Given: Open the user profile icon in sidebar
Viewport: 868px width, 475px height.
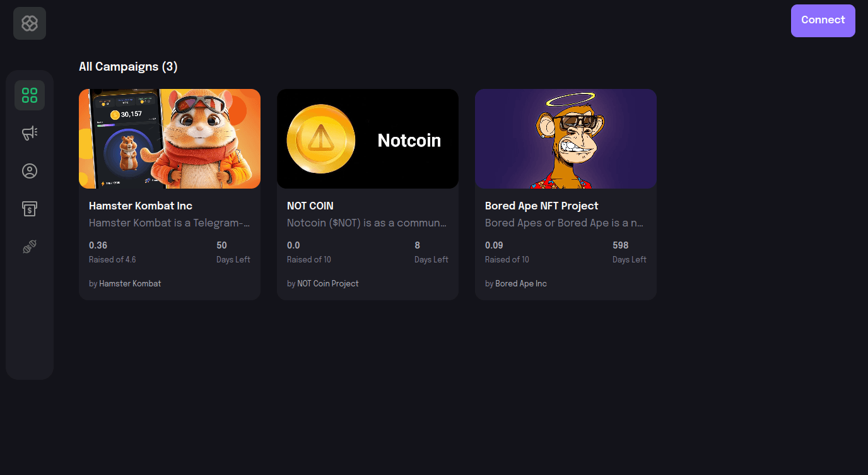Looking at the screenshot, I should [x=29, y=170].
